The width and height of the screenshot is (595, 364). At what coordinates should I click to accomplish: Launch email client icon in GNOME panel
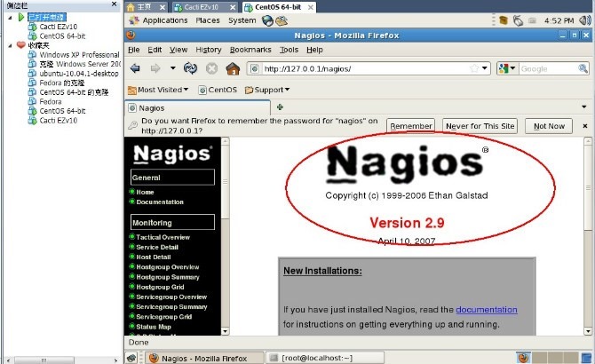[x=282, y=20]
